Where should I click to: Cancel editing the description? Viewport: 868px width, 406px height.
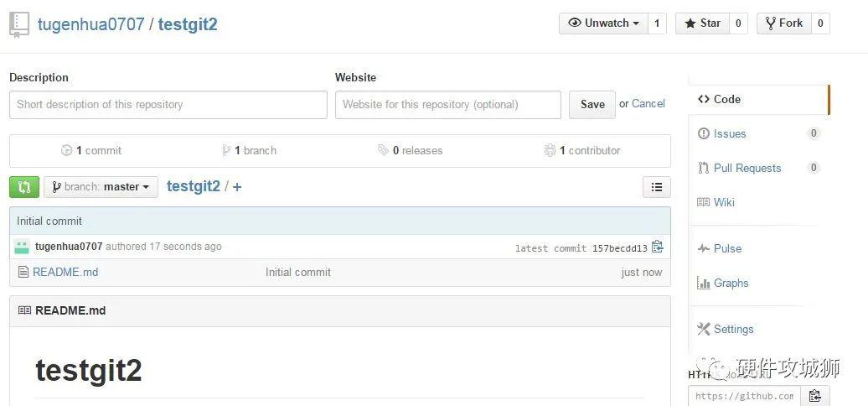[648, 103]
